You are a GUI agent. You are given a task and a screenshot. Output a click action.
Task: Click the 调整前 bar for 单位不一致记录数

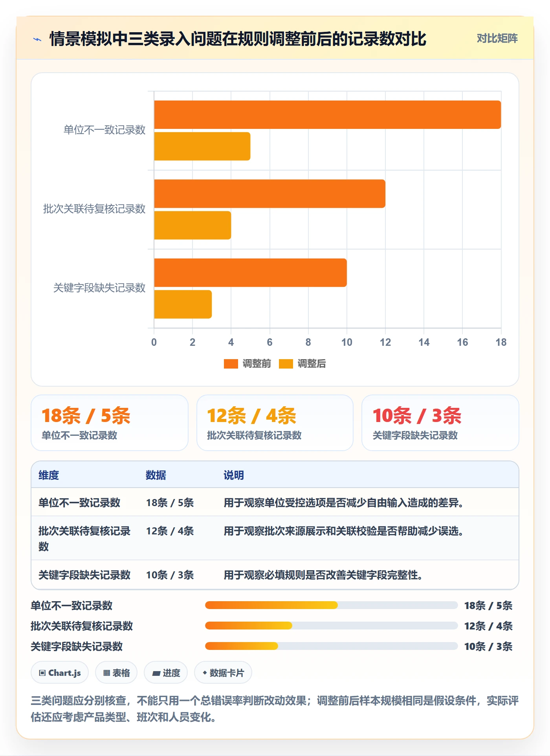click(x=327, y=115)
